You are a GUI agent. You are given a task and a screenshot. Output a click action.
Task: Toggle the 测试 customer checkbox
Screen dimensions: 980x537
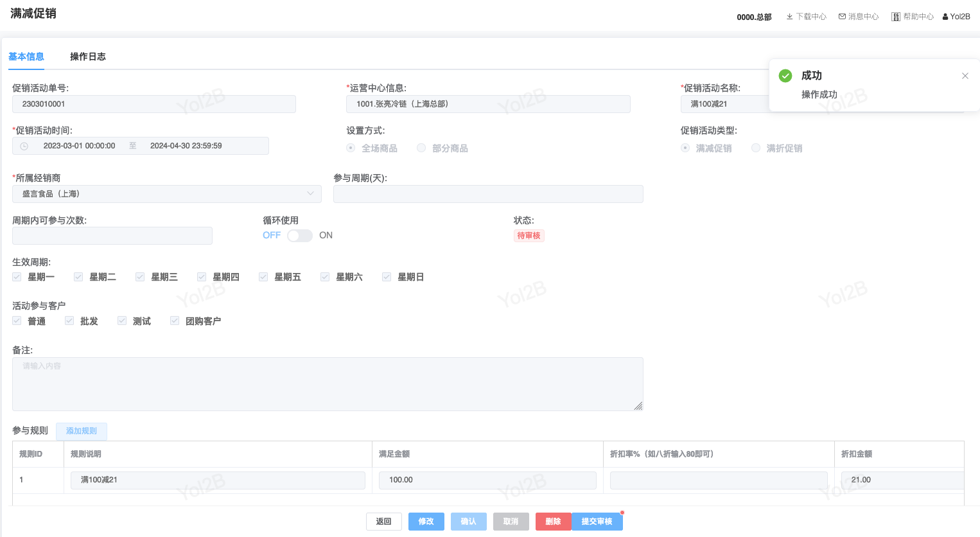tap(122, 321)
